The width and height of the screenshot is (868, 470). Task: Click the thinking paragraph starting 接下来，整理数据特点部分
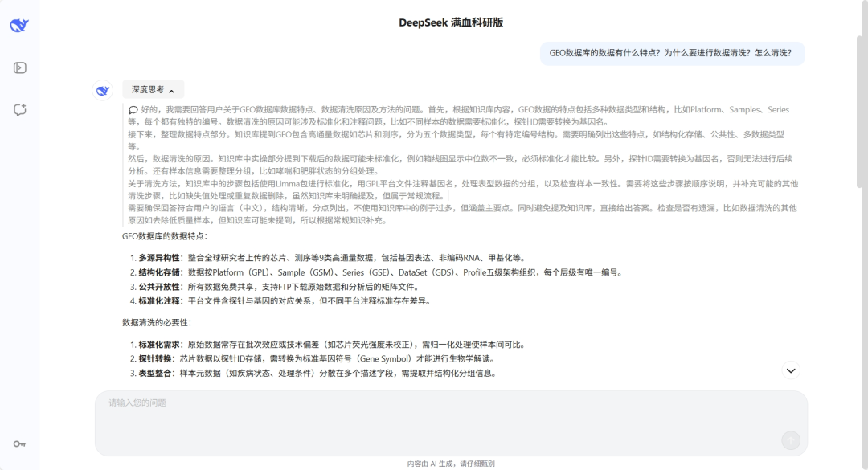click(x=457, y=141)
